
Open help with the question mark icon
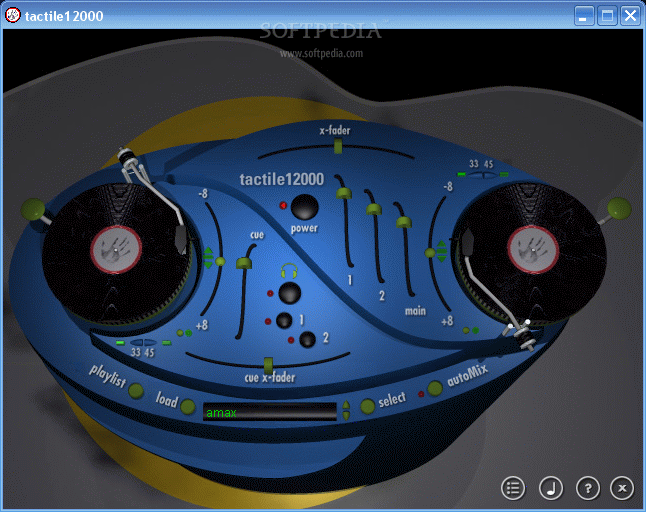[588, 488]
